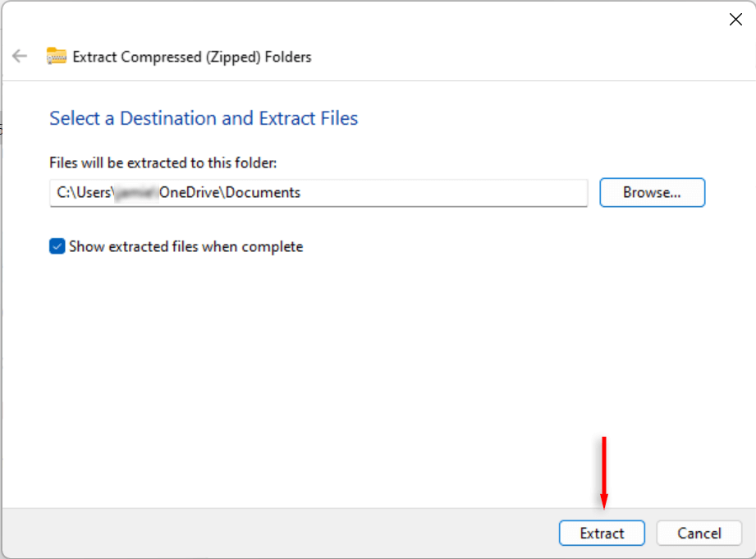The image size is (756, 559).
Task: Click the back arrow in the dialog header
Action: (20, 57)
